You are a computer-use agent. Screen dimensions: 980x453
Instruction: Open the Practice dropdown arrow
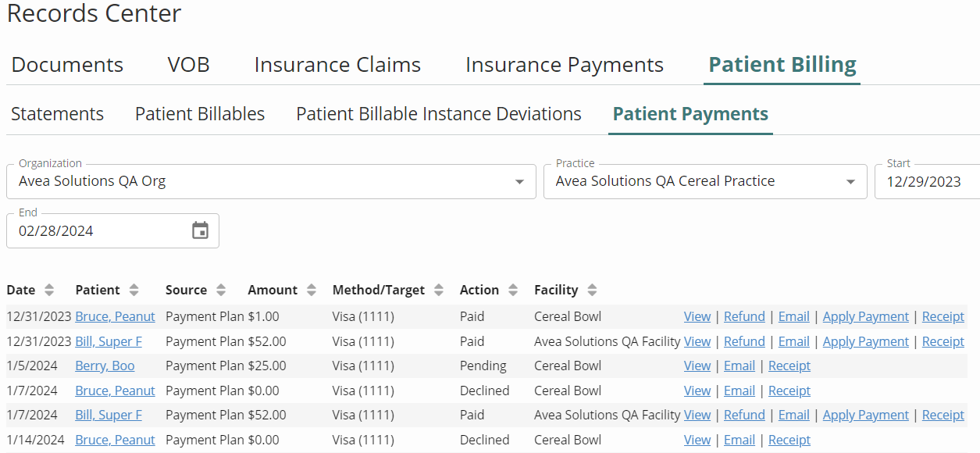[851, 182]
